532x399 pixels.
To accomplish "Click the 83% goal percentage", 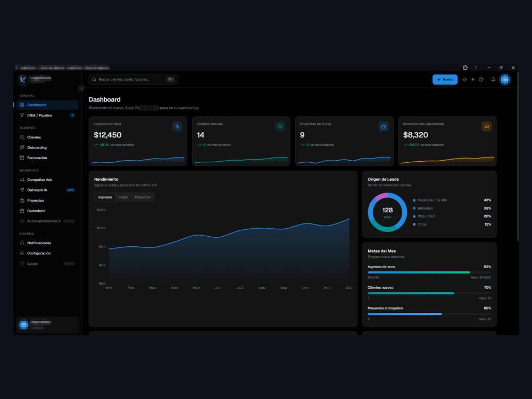I will tap(487, 267).
